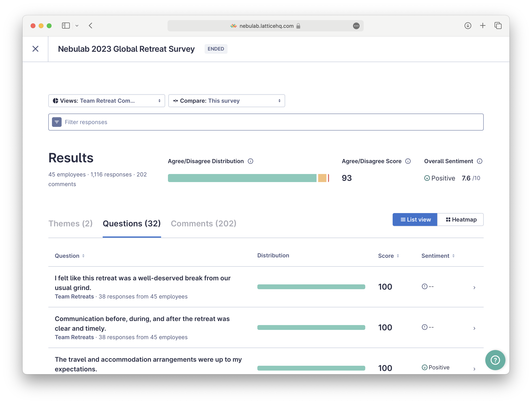Click the overall score 93
The height and width of the screenshot is (404, 532).
pyautogui.click(x=347, y=178)
